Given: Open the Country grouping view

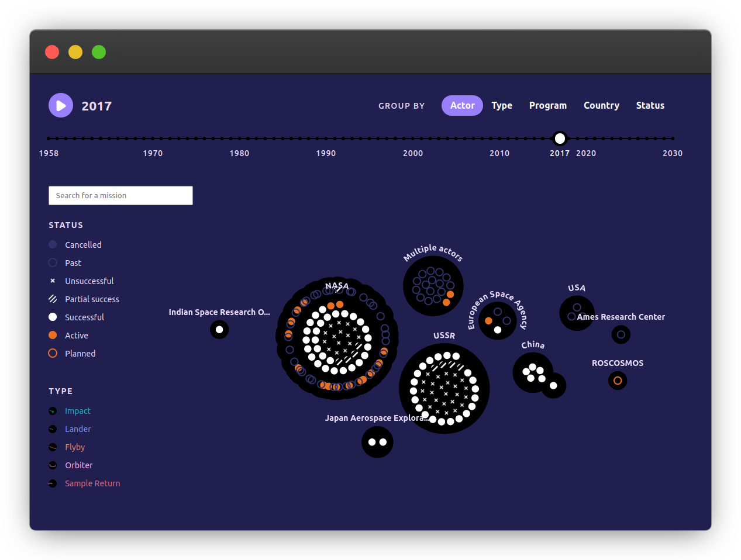Looking at the screenshot, I should click(x=601, y=105).
